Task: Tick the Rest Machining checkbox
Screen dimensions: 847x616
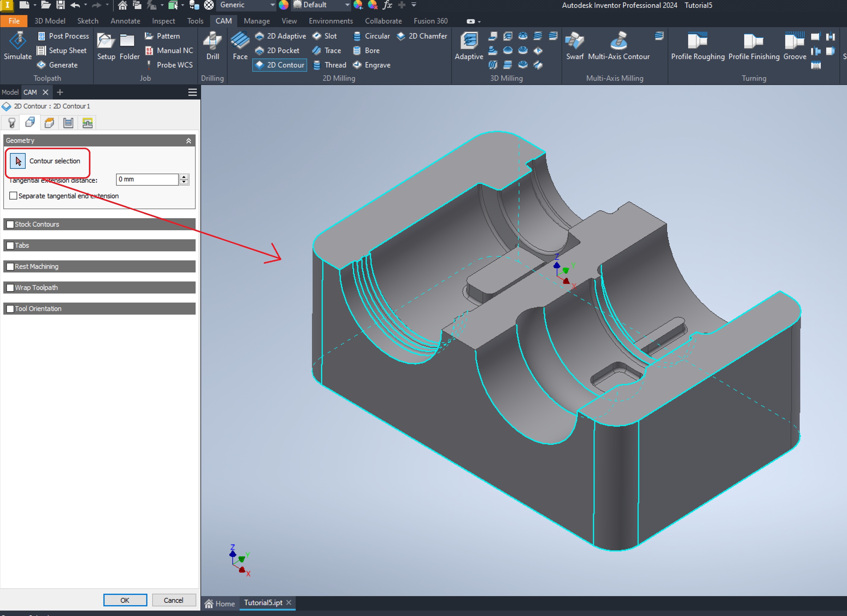Action: tap(11, 266)
